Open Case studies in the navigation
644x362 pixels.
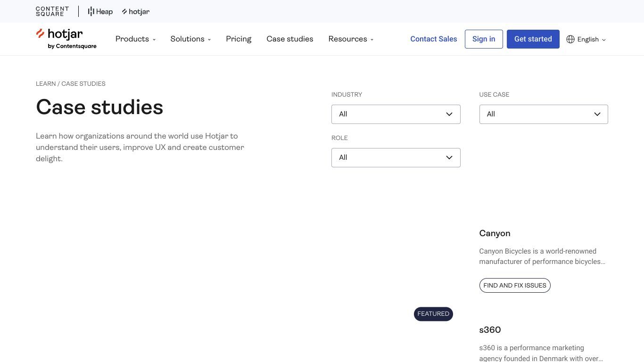pos(290,39)
